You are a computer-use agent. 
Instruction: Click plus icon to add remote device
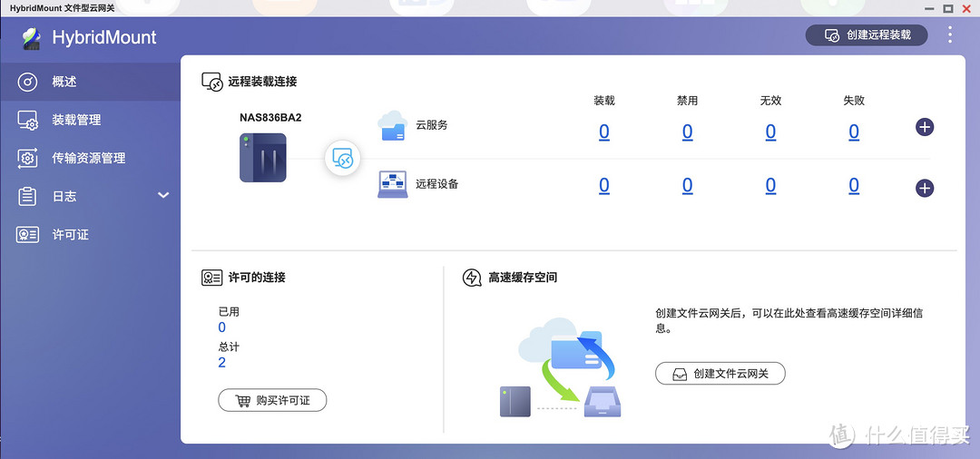[924, 188]
